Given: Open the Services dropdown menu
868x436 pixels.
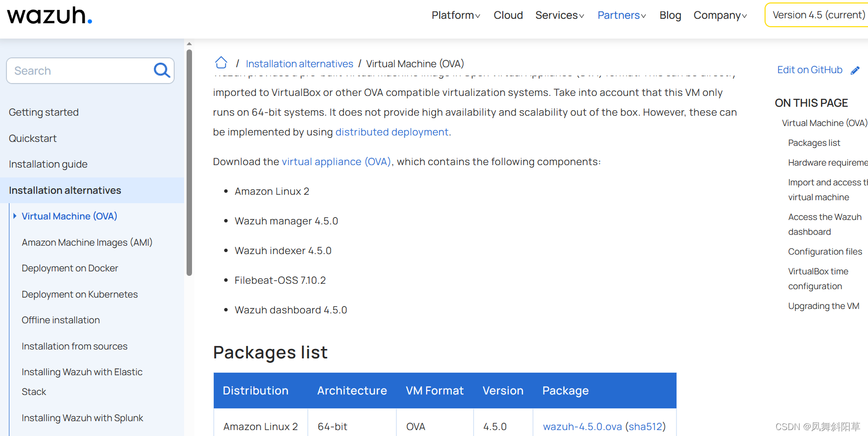Looking at the screenshot, I should click(560, 15).
